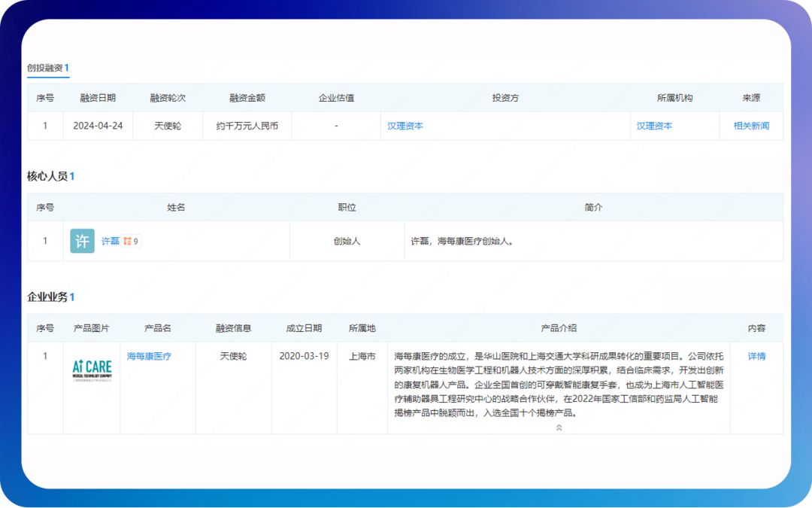Click the 投资方 column header

click(x=505, y=98)
